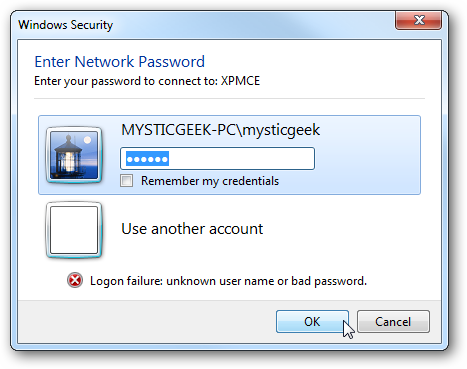Close the Windows Security dialog with X
467x369 pixels.
coord(419,20)
